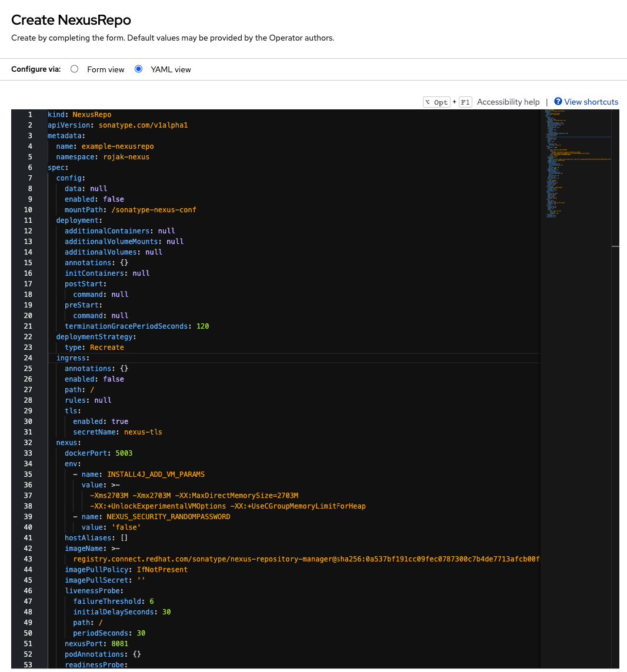Click the 'preStart:' key
This screenshot has height=672, width=627.
click(84, 305)
